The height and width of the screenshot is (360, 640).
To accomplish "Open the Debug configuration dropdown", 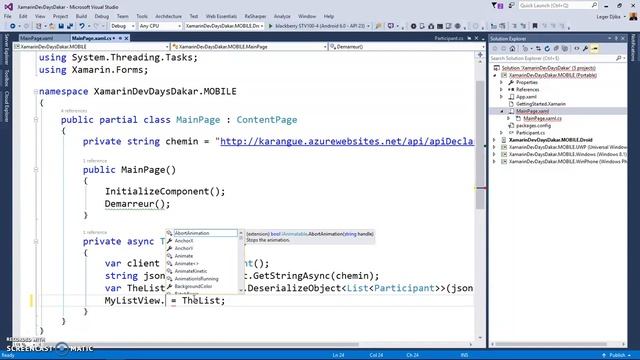I will point(122,26).
